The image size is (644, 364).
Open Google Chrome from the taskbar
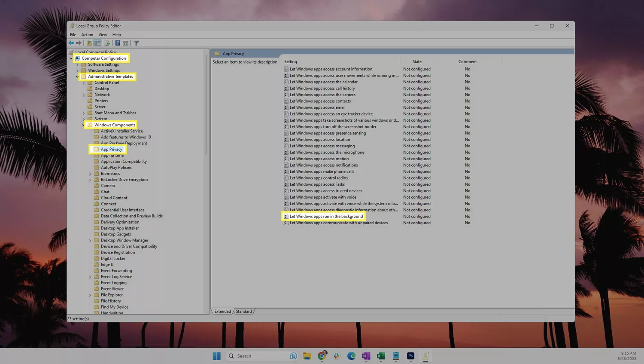coord(322,356)
